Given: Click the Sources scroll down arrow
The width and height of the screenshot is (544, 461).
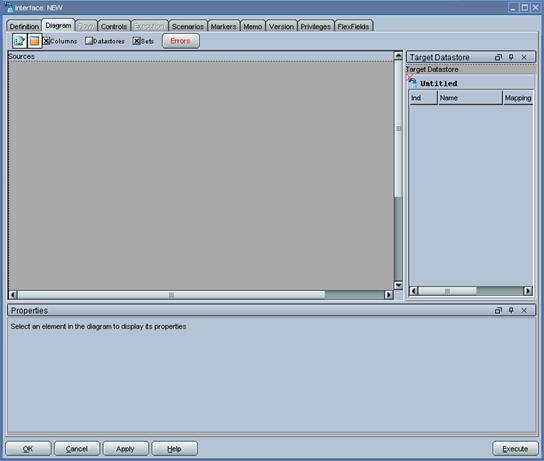Looking at the screenshot, I should (x=398, y=285).
